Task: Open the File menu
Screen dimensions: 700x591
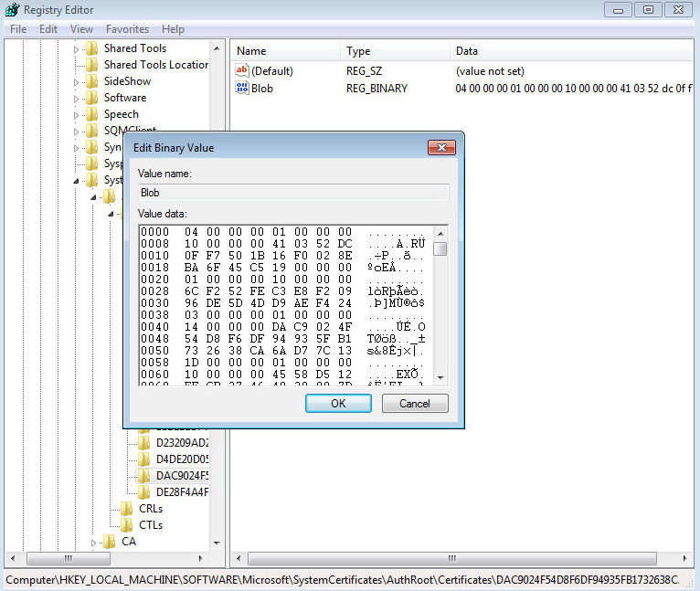Action: coord(17,29)
